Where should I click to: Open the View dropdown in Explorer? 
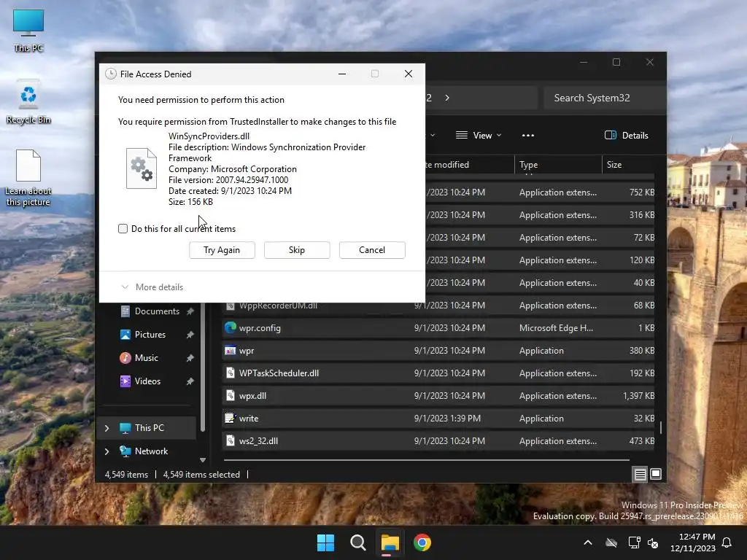pyautogui.click(x=479, y=135)
